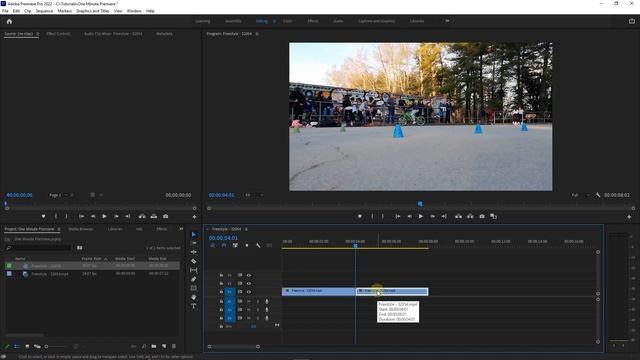Click the search field in the Project panel
The image size is (640, 360).
point(38,248)
